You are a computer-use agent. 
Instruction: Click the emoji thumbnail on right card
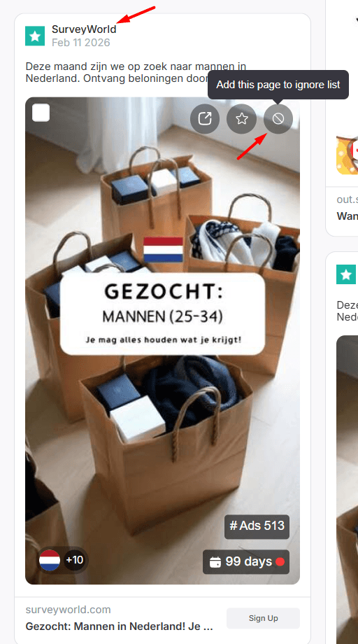click(x=347, y=155)
